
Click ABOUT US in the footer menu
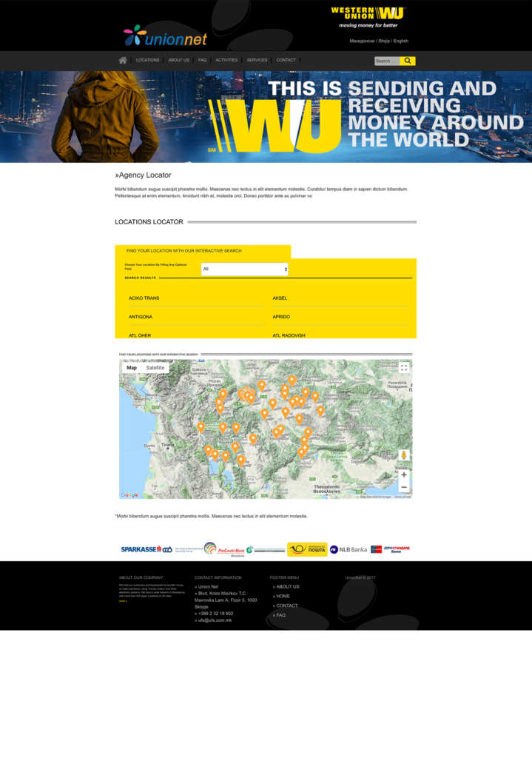tap(288, 587)
